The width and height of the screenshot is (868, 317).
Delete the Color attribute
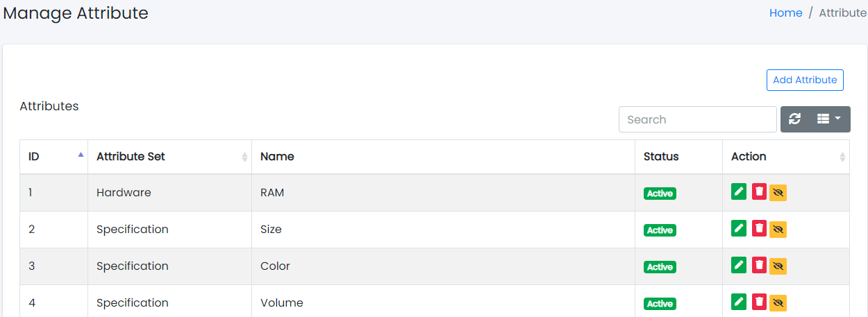(x=759, y=264)
